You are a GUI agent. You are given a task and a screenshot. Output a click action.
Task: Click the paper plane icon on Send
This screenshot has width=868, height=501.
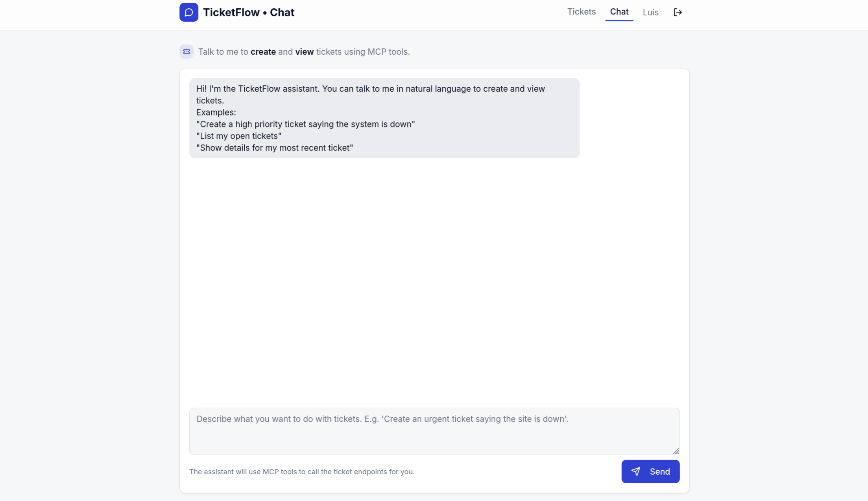pyautogui.click(x=636, y=472)
